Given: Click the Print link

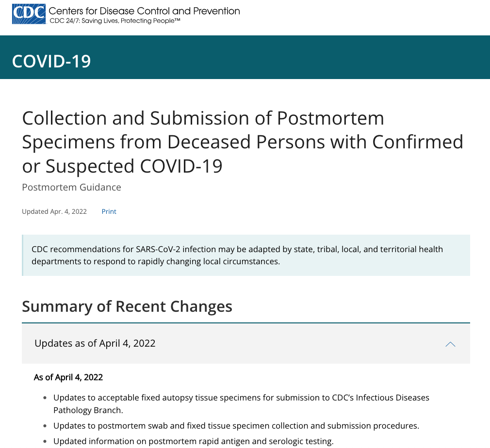Looking at the screenshot, I should click(x=109, y=211).
